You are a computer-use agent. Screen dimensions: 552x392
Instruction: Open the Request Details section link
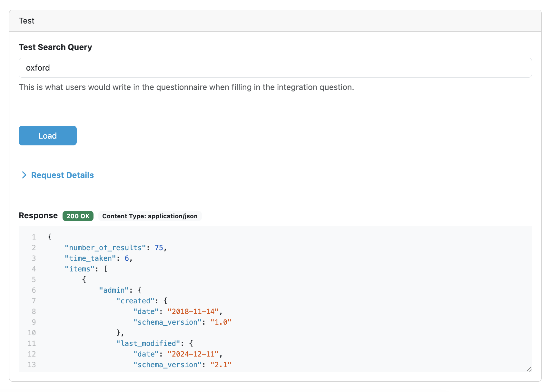62,175
